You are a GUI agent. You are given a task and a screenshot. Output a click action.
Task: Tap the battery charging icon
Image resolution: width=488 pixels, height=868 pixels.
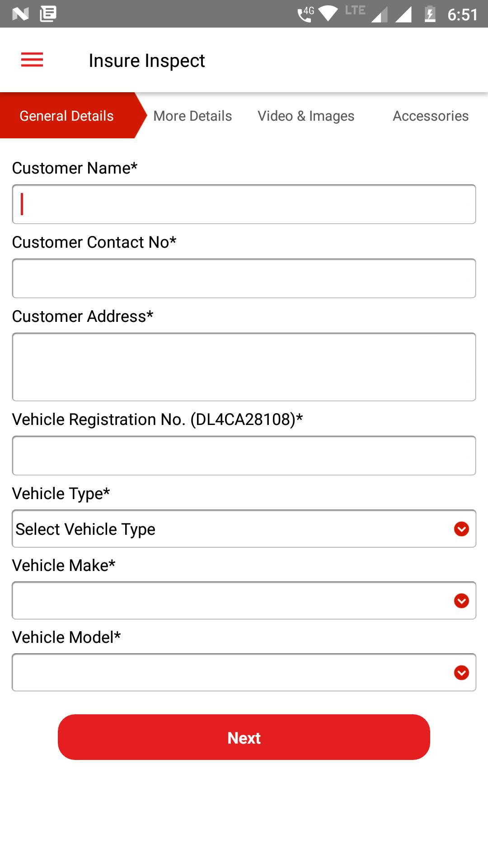point(430,14)
